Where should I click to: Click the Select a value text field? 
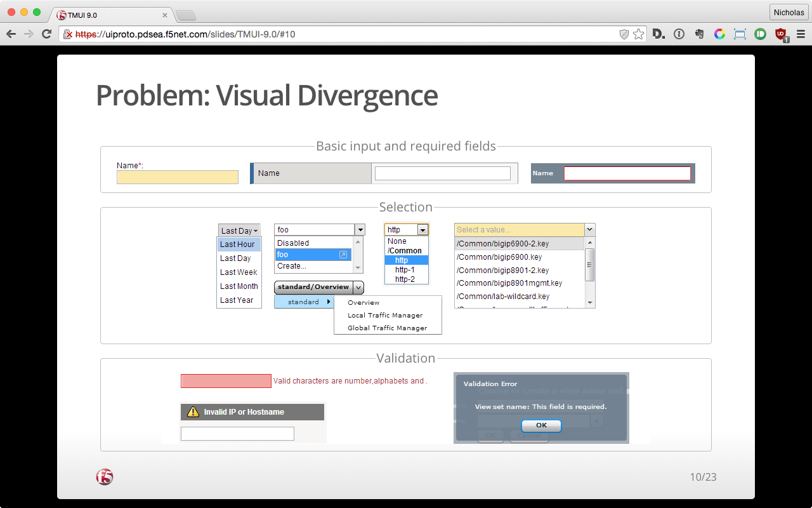[520, 229]
